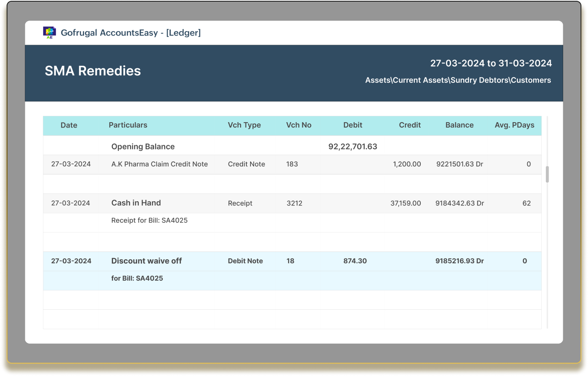Screen dimensions: 588x376
Task: Select the Date column header
Action: tap(69, 125)
